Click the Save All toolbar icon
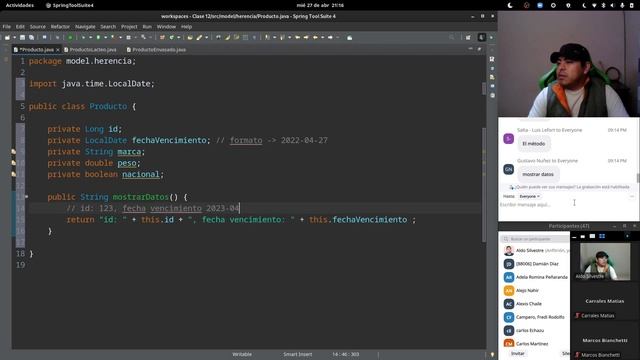640x360 pixels. (31, 38)
